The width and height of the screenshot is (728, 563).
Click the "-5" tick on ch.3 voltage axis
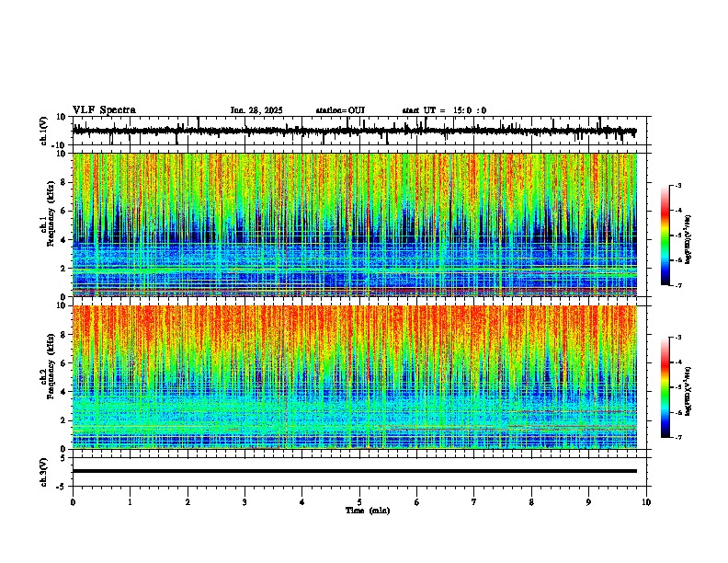click(62, 486)
